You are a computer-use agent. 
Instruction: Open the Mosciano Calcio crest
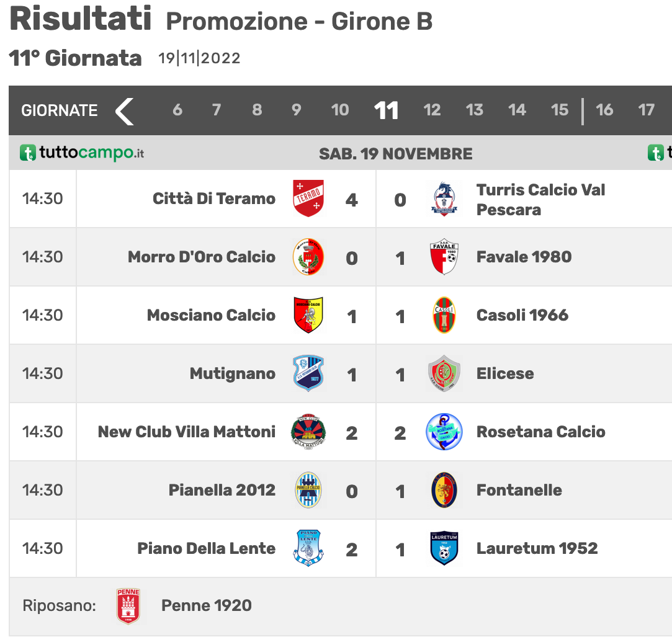(x=308, y=315)
